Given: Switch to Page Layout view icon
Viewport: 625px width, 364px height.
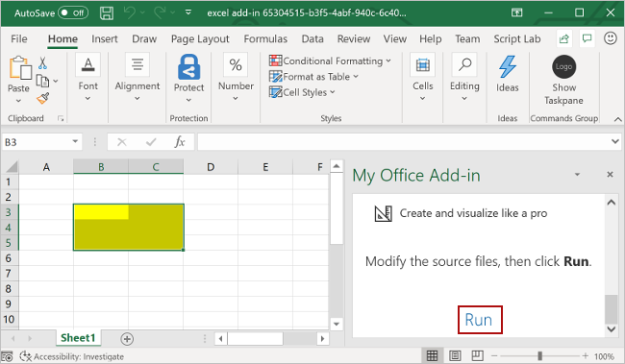Looking at the screenshot, I should pyautogui.click(x=455, y=355).
